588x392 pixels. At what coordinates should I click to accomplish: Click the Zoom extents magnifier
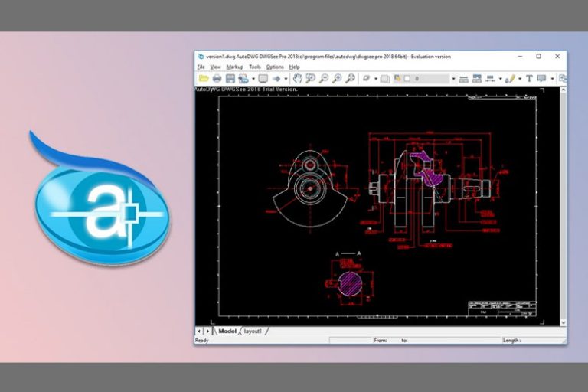[x=350, y=78]
